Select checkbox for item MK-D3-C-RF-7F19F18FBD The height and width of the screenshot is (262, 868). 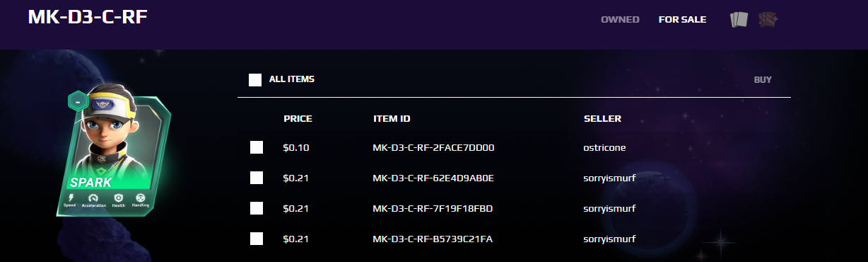tap(257, 208)
